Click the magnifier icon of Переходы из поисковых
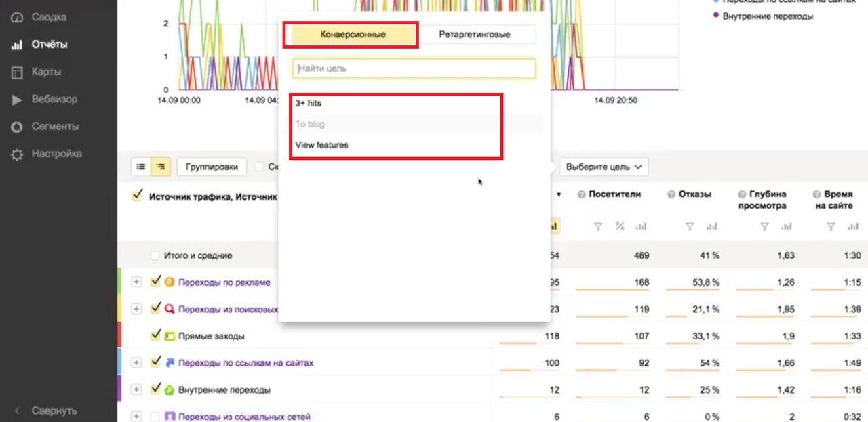Screen dimensions: 868x422 170,309
